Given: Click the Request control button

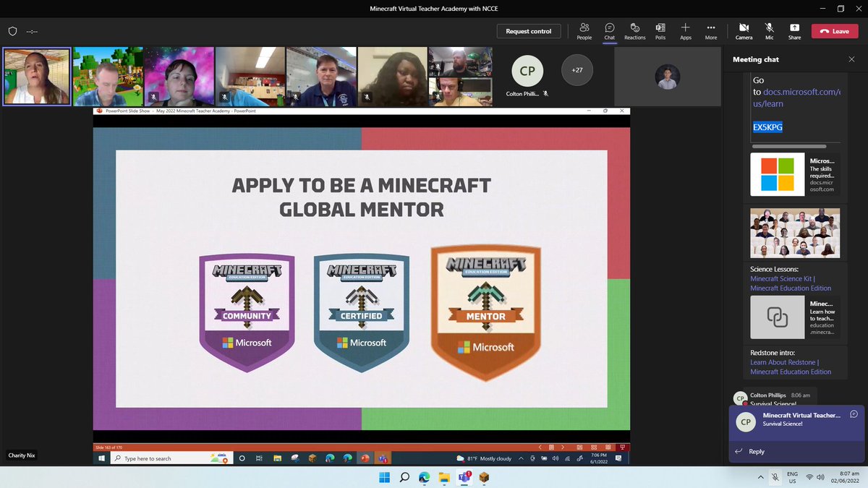Looking at the screenshot, I should tap(528, 31).
